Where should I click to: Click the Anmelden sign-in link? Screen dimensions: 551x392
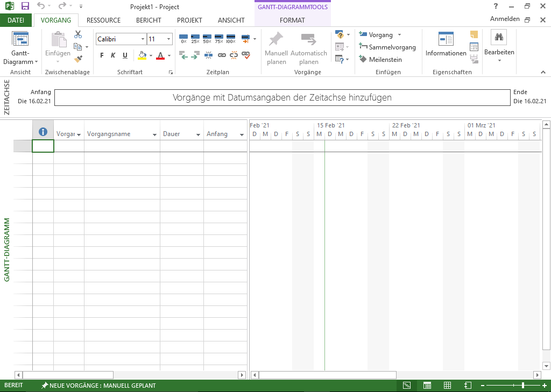504,19
